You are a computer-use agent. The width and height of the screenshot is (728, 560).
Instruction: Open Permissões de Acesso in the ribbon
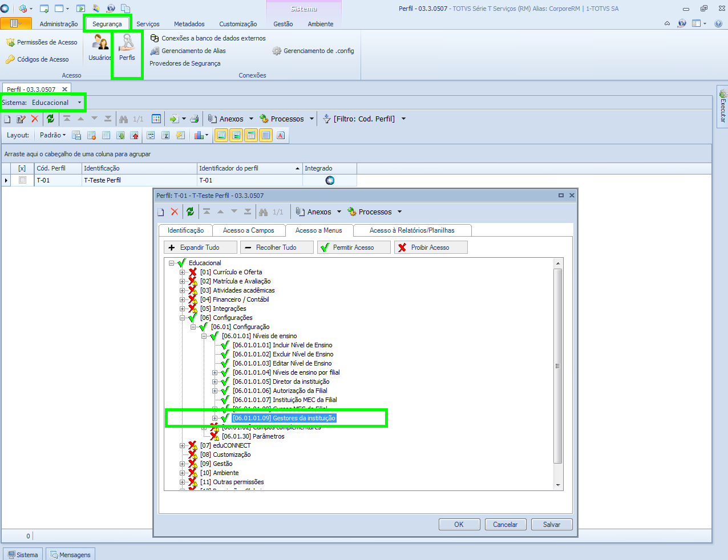click(x=42, y=42)
